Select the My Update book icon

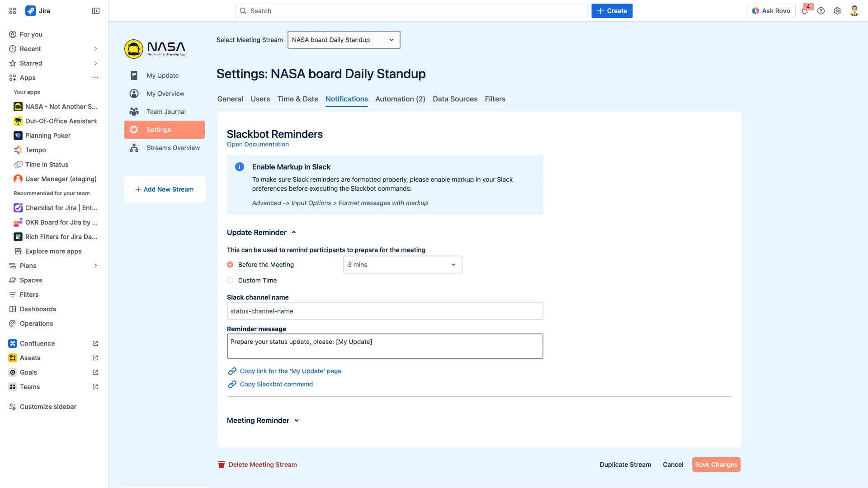pyautogui.click(x=134, y=75)
